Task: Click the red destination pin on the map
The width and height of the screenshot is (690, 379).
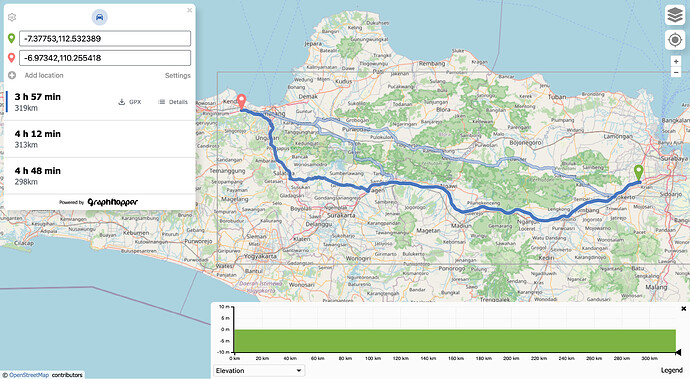Action: point(241,102)
